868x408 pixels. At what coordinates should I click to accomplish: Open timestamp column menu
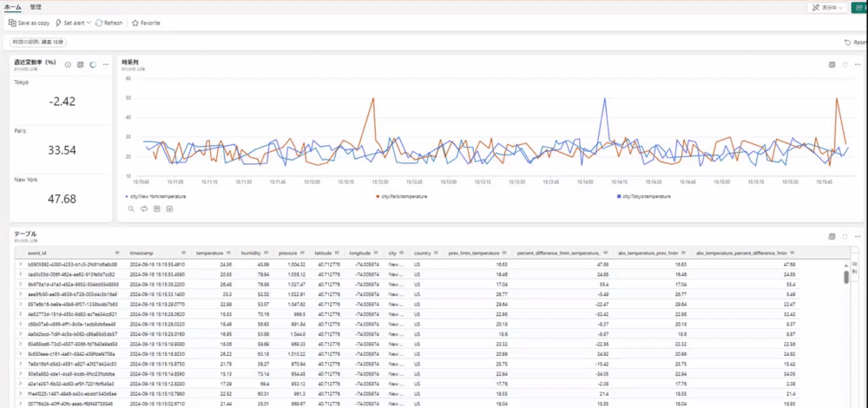point(184,253)
